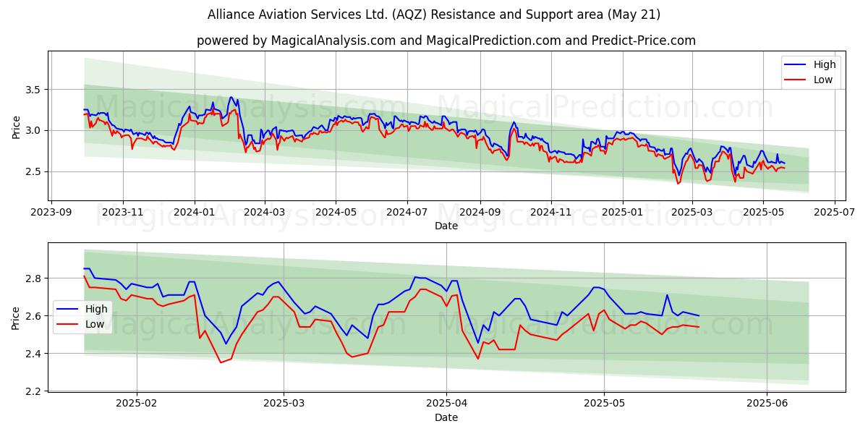Viewport: 868px width, 434px height.
Task: Click the 2024-01 tick label
Action: click(194, 212)
